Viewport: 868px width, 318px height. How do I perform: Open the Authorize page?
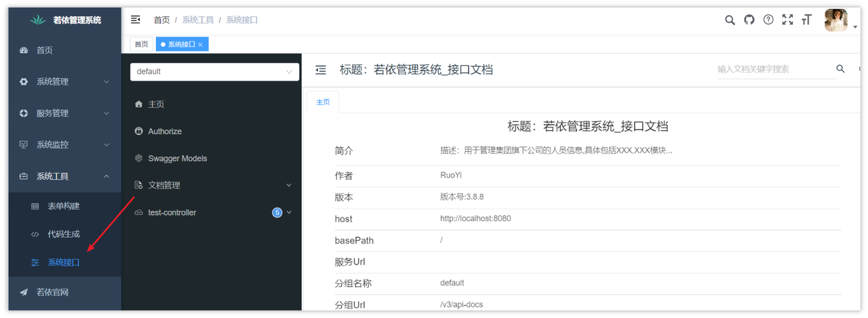point(165,132)
